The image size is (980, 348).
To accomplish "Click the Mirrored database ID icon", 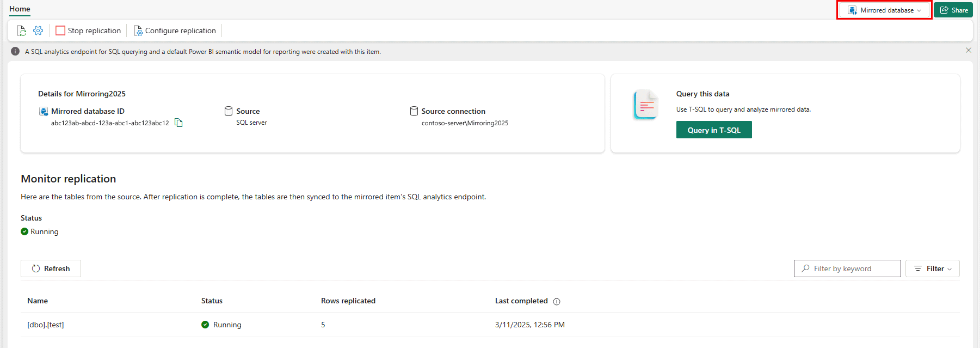I will click(44, 112).
